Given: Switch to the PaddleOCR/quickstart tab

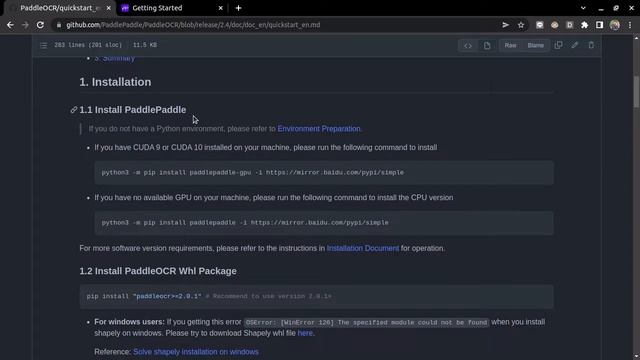Looking at the screenshot, I should coord(59,8).
